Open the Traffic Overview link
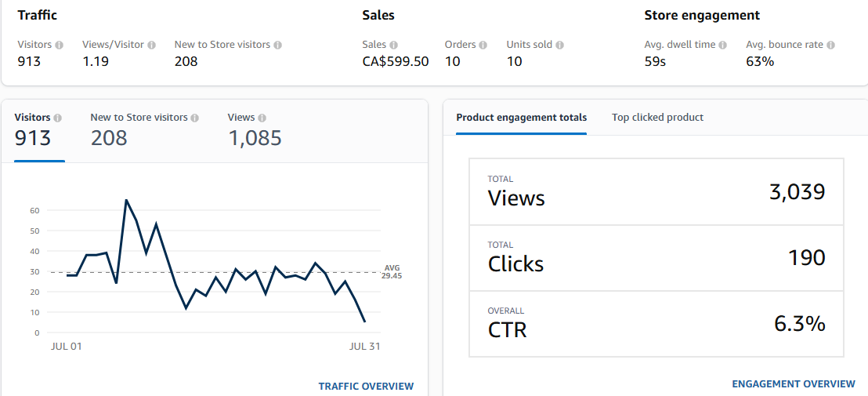The image size is (868, 396). [366, 386]
